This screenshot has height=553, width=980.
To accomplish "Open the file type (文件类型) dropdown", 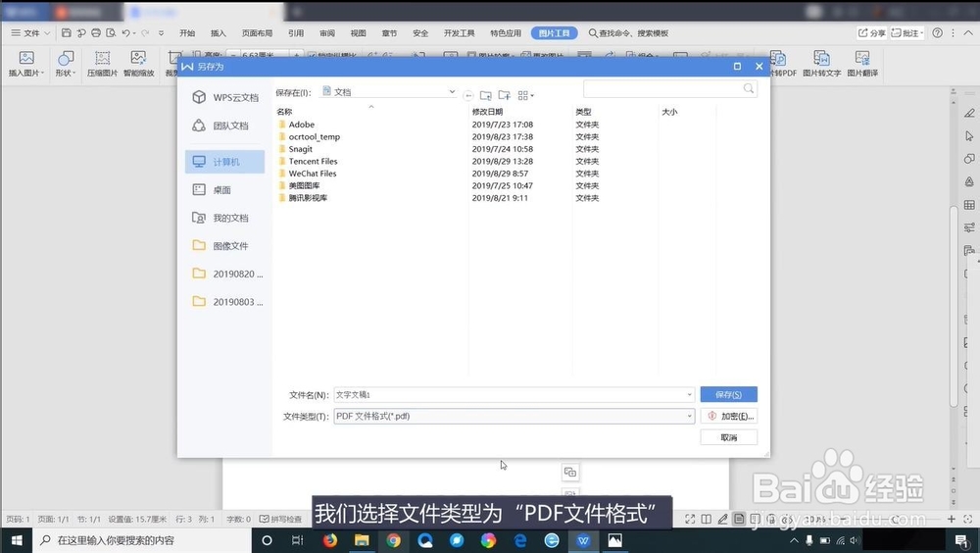I will [689, 416].
